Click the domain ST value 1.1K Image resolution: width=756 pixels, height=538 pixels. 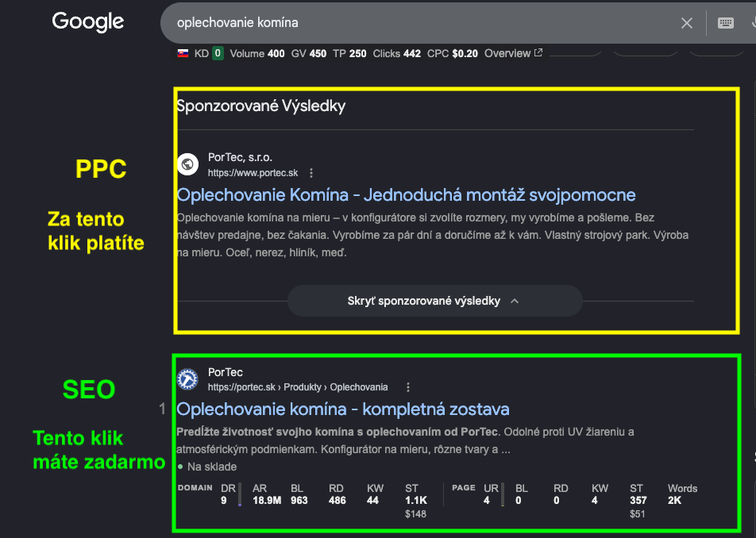[x=415, y=501]
